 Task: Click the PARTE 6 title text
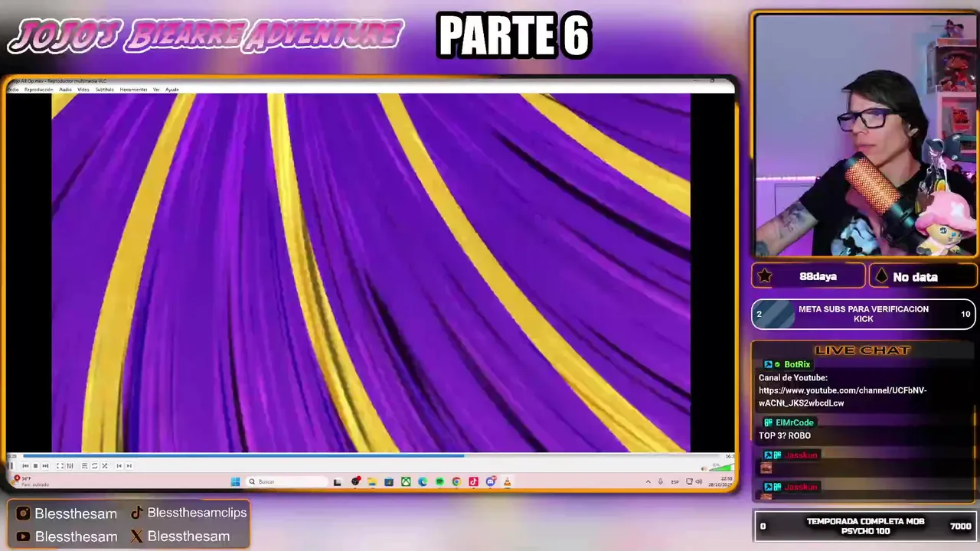514,36
